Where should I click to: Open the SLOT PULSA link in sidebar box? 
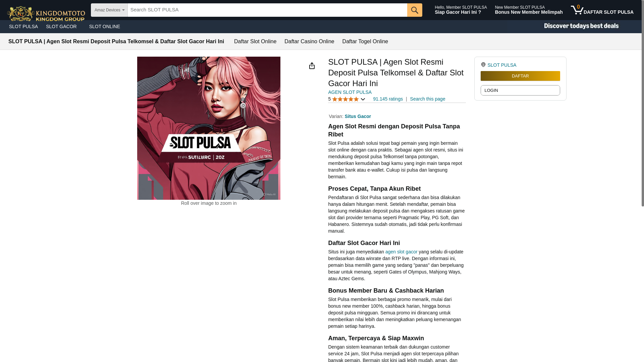tap(502, 65)
